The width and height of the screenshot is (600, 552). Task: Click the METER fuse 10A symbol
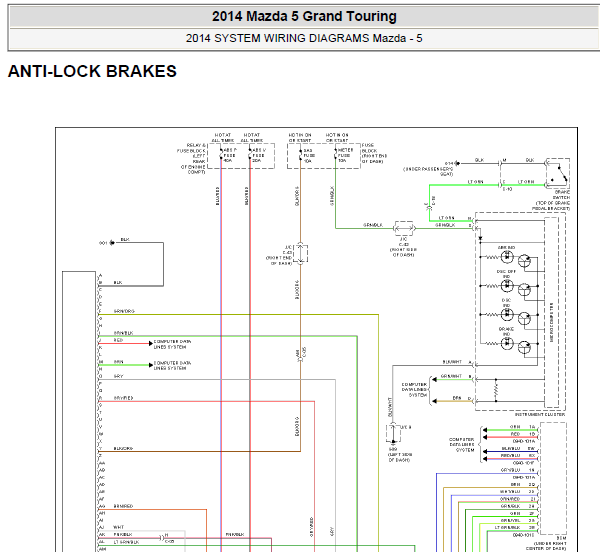(336, 155)
